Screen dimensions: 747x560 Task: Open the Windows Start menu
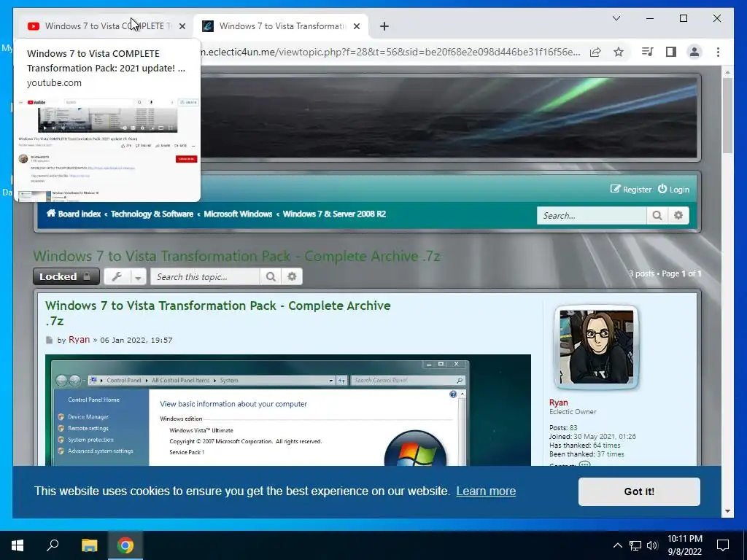18,545
